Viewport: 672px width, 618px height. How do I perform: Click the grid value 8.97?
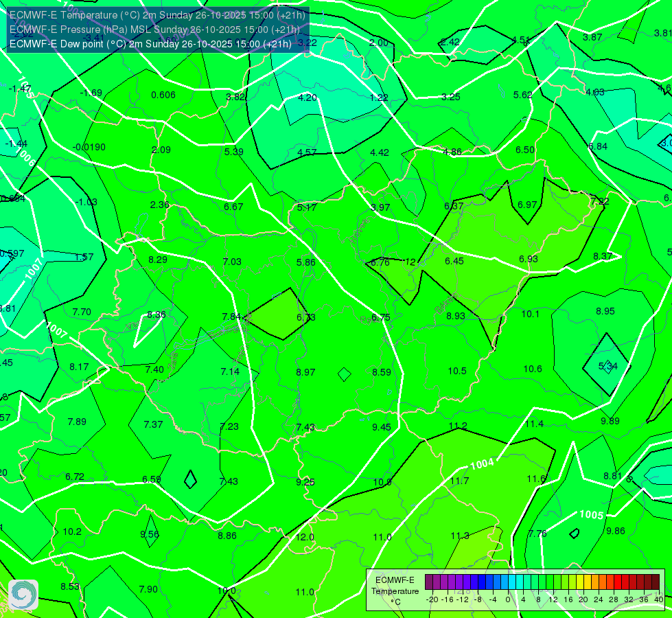tap(306, 372)
